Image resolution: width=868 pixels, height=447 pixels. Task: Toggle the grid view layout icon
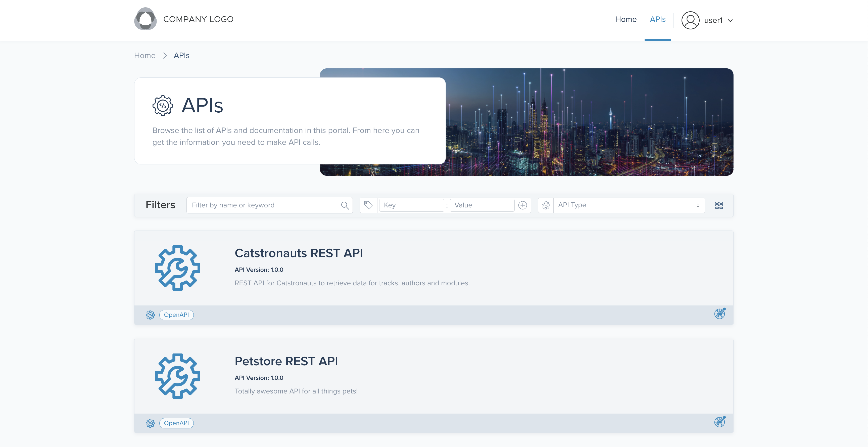(x=719, y=205)
